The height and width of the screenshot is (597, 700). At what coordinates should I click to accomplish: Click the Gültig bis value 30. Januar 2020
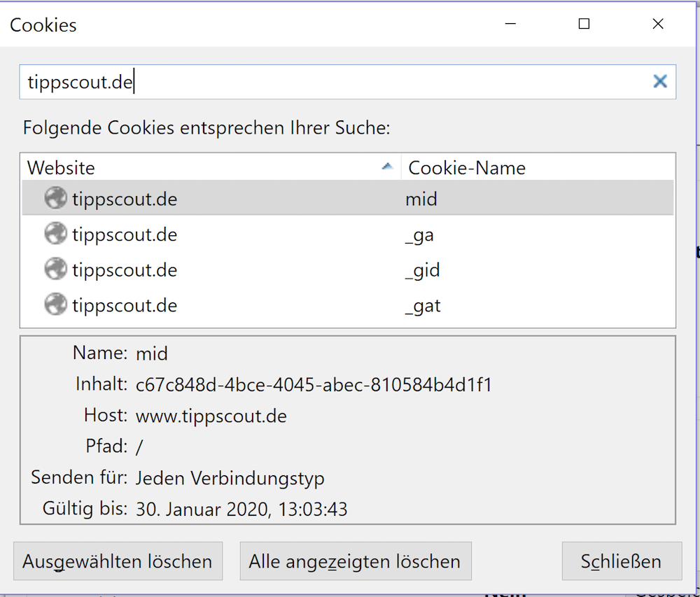pyautogui.click(x=241, y=509)
